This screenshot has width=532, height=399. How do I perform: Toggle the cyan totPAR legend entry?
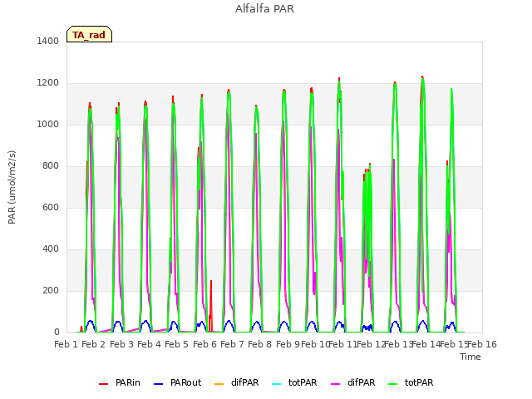(x=294, y=382)
